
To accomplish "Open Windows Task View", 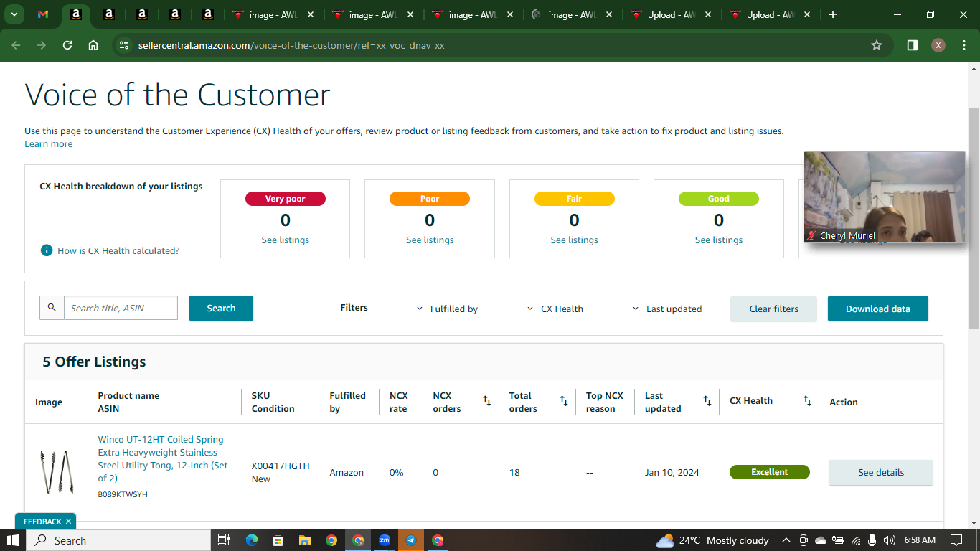I will (224, 540).
